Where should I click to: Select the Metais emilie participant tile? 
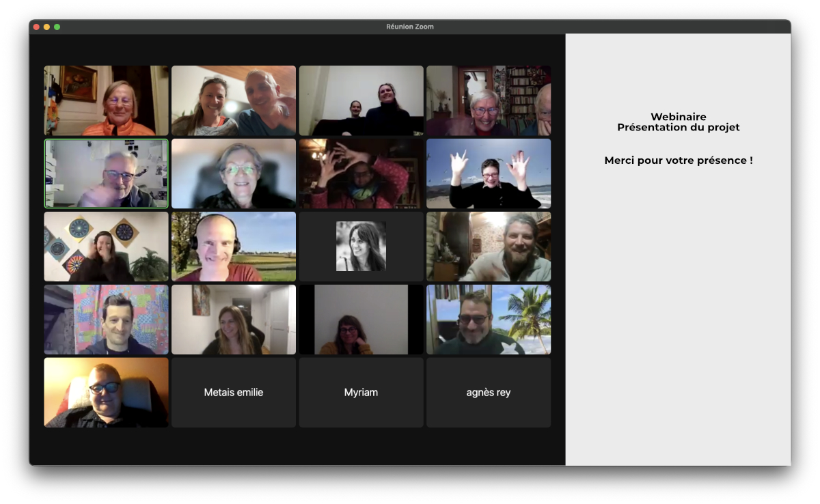pos(234,393)
